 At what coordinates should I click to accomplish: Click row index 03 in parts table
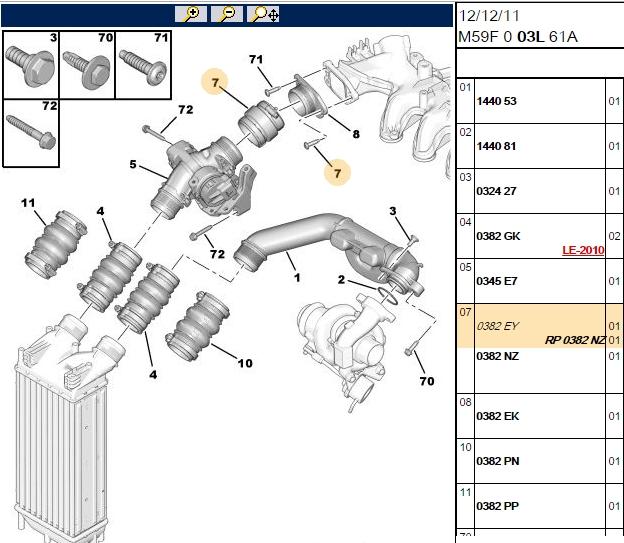tap(465, 177)
